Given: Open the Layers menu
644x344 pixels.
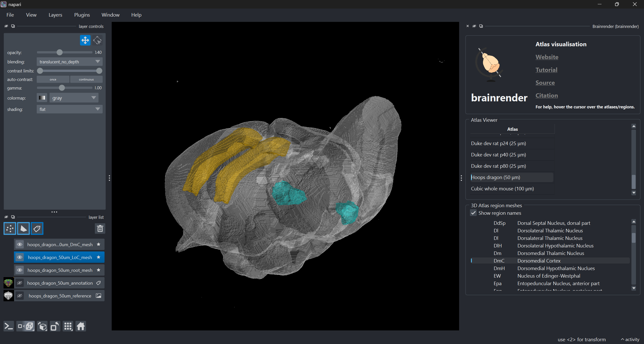Looking at the screenshot, I should (55, 15).
